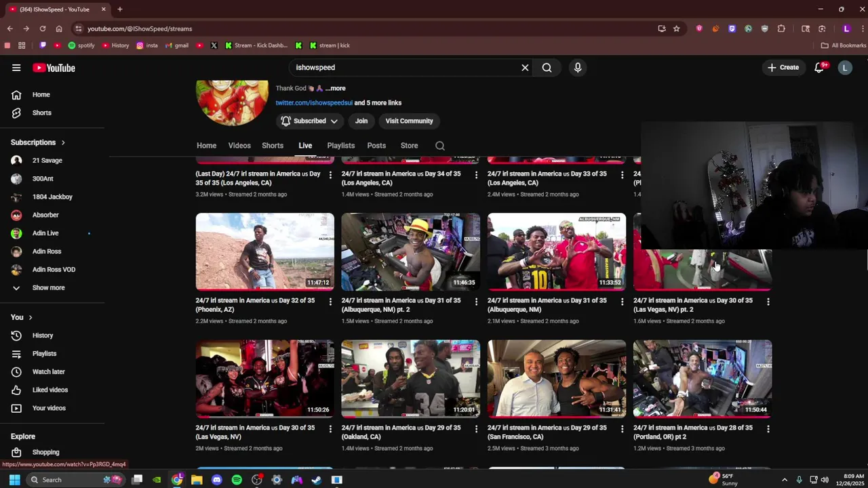868x488 pixels.
Task: Switch to the Store tab
Action: click(409, 146)
